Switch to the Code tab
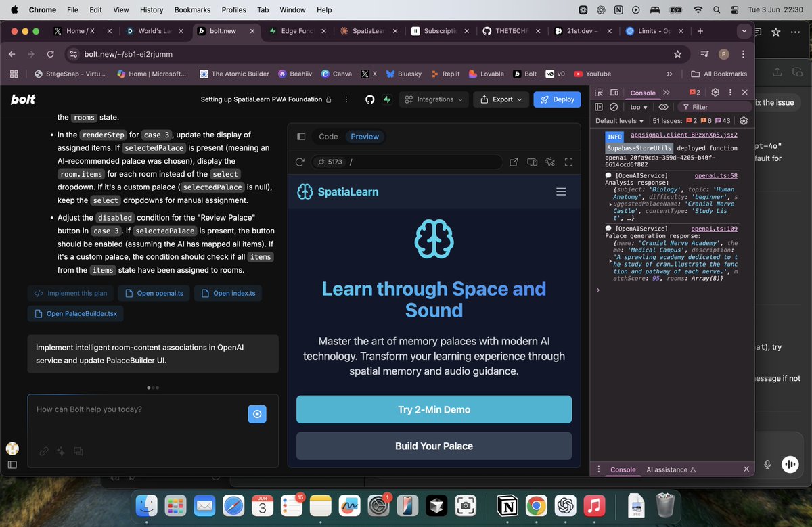Viewport: 812px width, 527px height. coord(328,137)
